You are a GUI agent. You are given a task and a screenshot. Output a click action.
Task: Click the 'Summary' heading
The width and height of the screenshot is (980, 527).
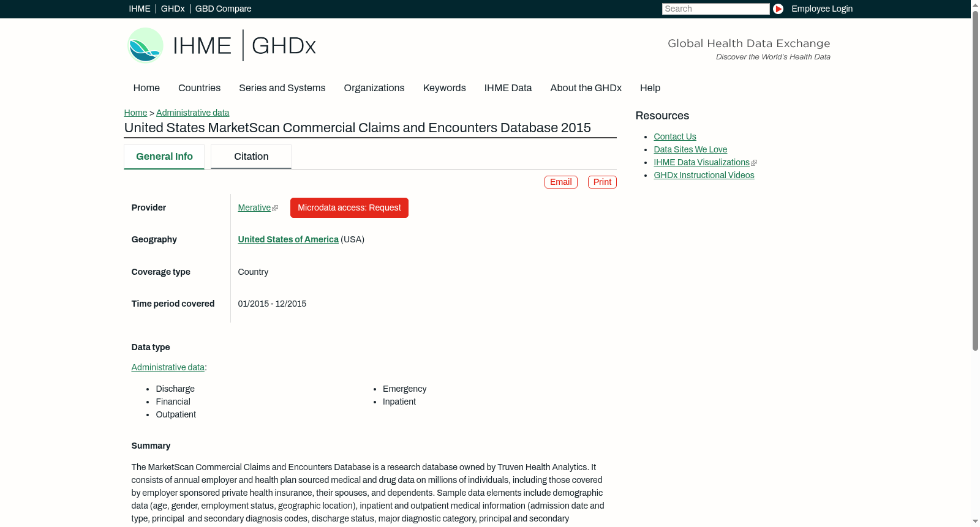point(151,446)
